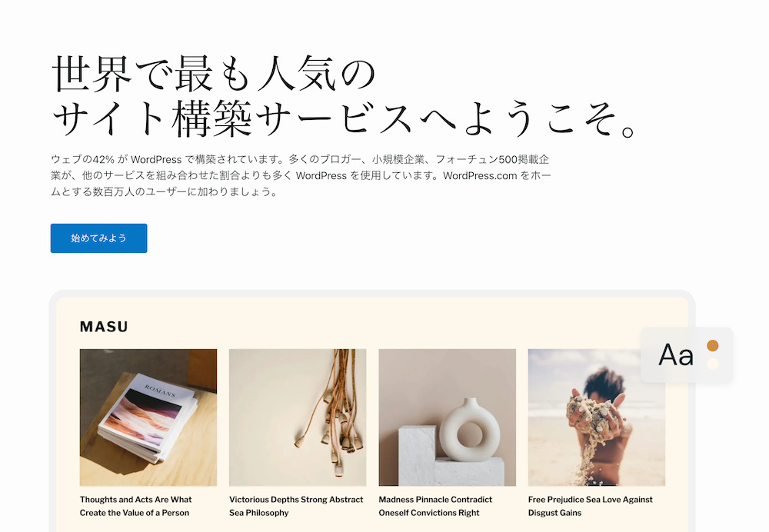Open post 'Thoughts and Acts Are What Create'
The width and height of the screenshot is (769, 532).
pyautogui.click(x=136, y=506)
